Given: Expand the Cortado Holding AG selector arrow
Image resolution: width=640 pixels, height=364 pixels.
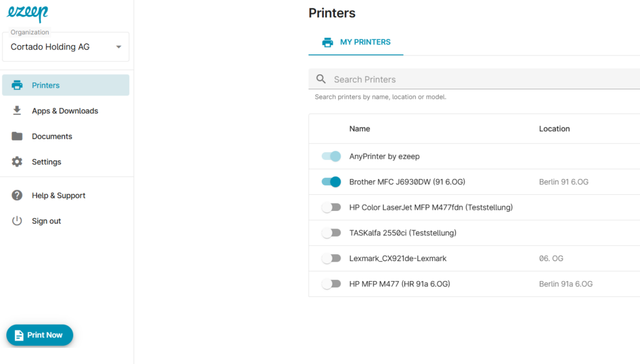Looking at the screenshot, I should coord(119,47).
